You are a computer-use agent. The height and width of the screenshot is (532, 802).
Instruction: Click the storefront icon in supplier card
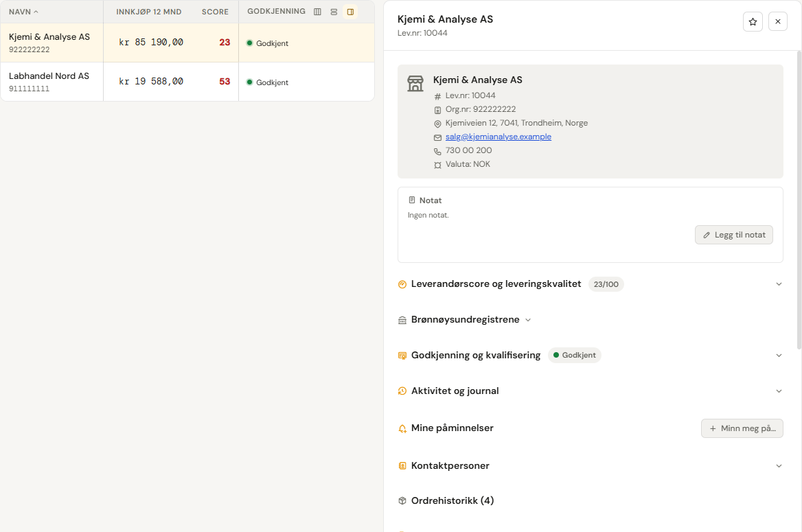point(415,83)
